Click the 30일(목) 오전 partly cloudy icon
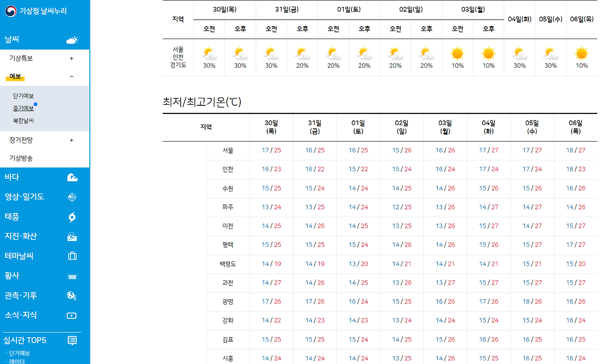 tap(209, 54)
